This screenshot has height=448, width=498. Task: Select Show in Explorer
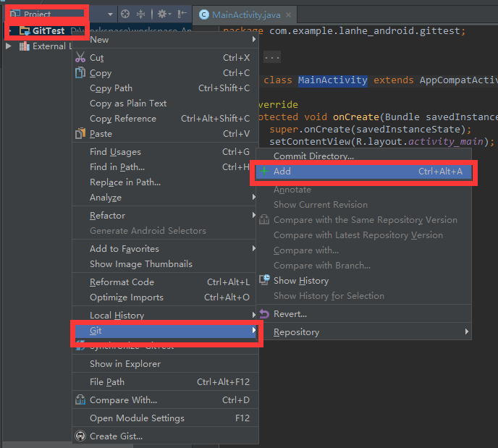pos(165,364)
